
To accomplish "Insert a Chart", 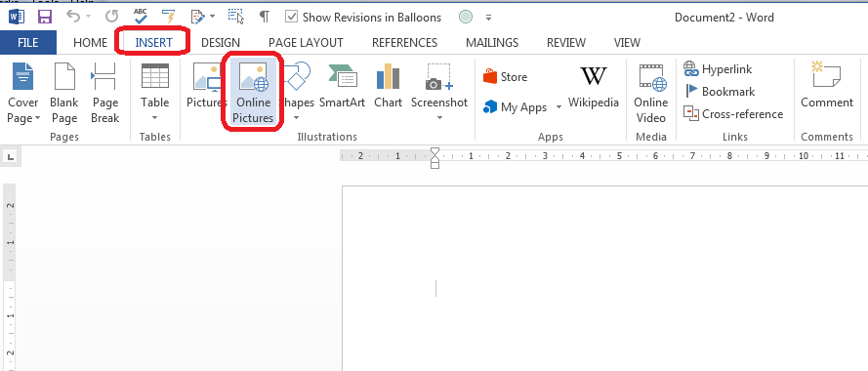I will 388,86.
